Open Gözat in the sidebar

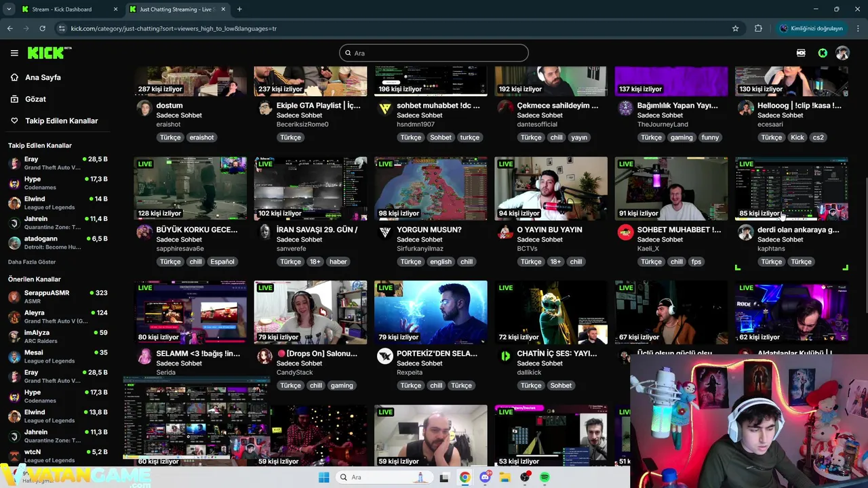click(35, 99)
